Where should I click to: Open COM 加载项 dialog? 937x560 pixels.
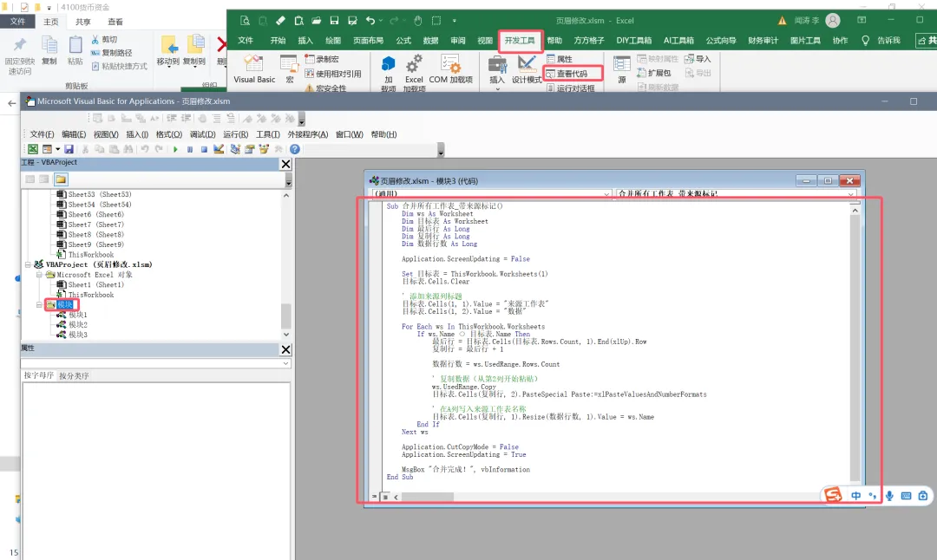pos(450,68)
